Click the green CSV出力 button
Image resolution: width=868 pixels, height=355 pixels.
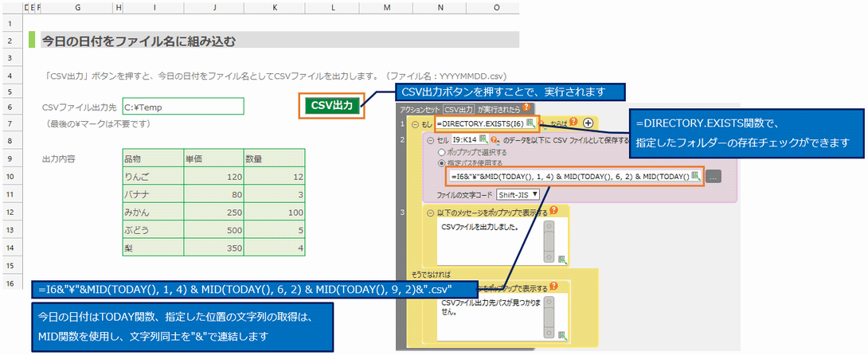(x=331, y=106)
